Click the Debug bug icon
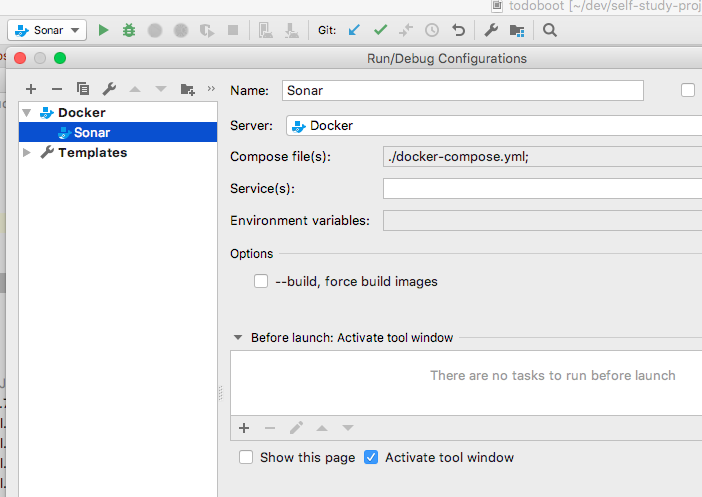702x497 pixels. pos(129,30)
